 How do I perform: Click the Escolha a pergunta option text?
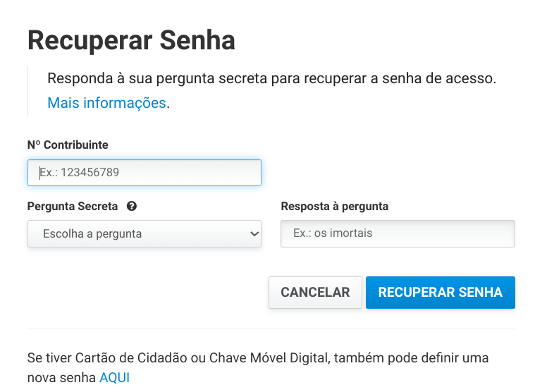[x=92, y=234]
